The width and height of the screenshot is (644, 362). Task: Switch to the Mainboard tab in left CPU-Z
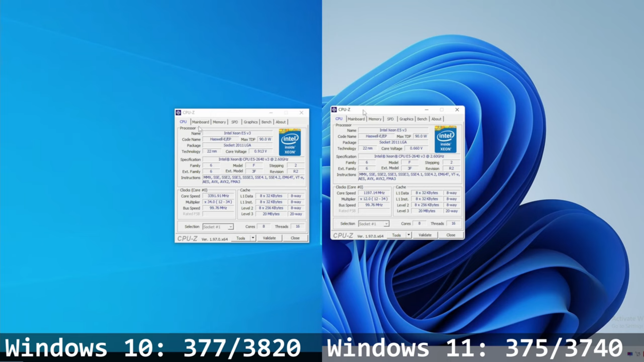coord(200,122)
